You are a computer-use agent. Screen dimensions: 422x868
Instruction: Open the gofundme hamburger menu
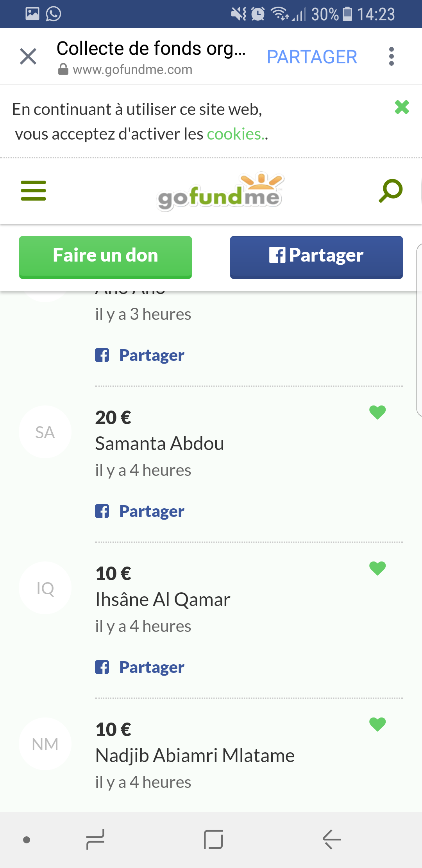click(x=33, y=191)
